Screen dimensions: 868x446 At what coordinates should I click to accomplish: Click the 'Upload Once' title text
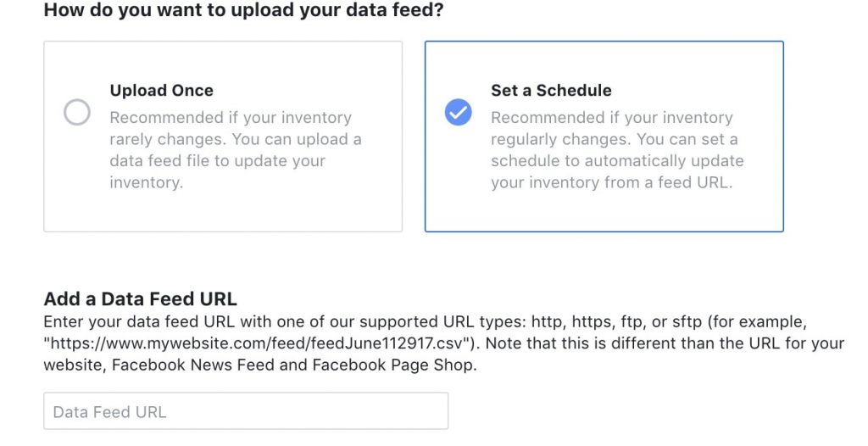[161, 91]
